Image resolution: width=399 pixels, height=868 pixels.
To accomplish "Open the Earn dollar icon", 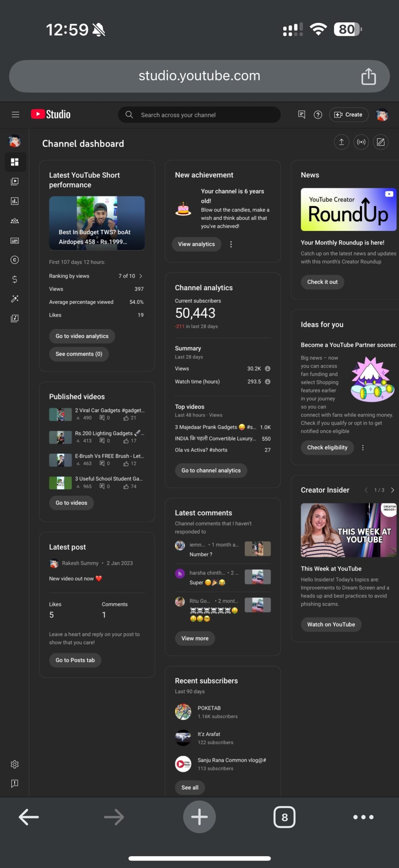I will tap(15, 279).
